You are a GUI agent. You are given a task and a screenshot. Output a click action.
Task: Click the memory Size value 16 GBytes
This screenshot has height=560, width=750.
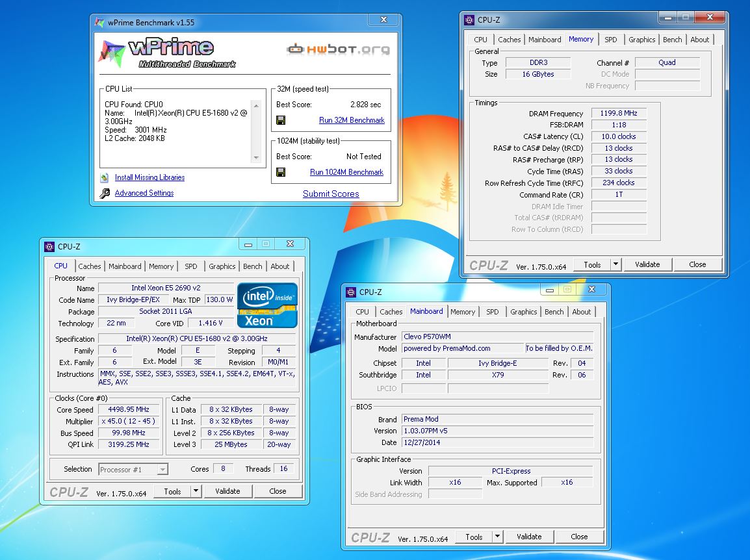coord(538,74)
